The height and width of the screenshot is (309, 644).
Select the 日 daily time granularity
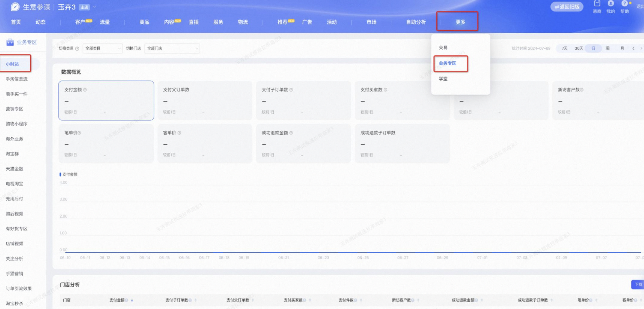[593, 48]
